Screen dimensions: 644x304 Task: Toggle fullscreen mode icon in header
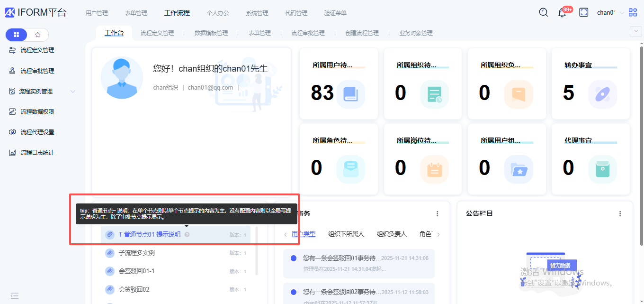click(584, 13)
